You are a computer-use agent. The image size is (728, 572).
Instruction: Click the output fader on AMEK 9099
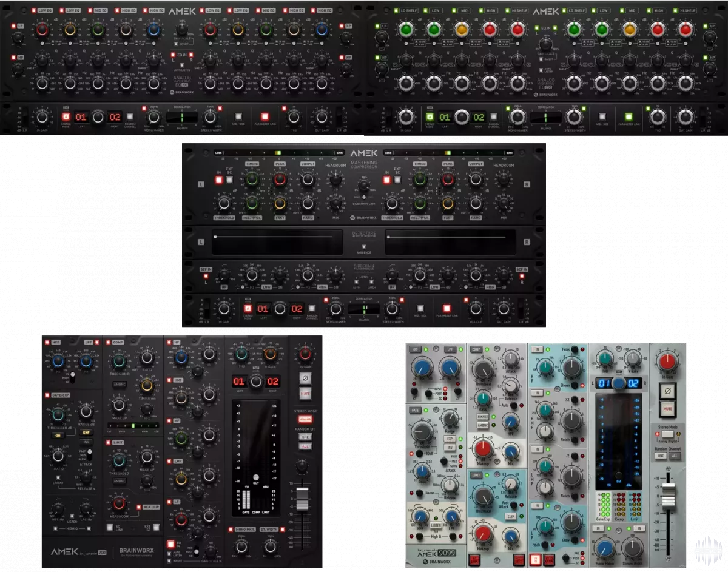pyautogui.click(x=668, y=497)
